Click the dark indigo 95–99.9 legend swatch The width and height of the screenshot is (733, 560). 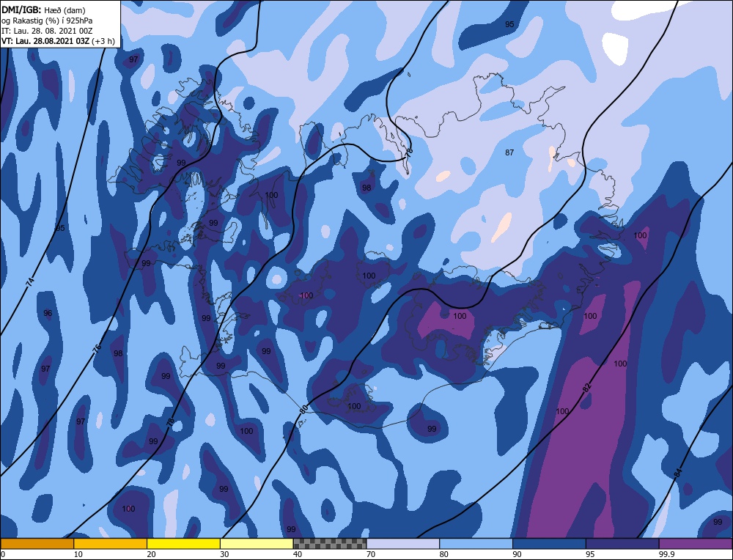[x=622, y=544]
